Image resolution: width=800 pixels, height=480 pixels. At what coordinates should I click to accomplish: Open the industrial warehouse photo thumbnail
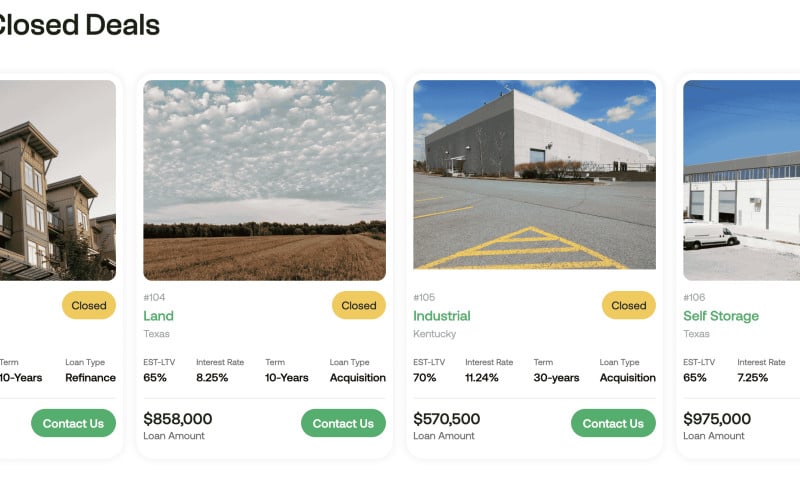click(x=534, y=174)
